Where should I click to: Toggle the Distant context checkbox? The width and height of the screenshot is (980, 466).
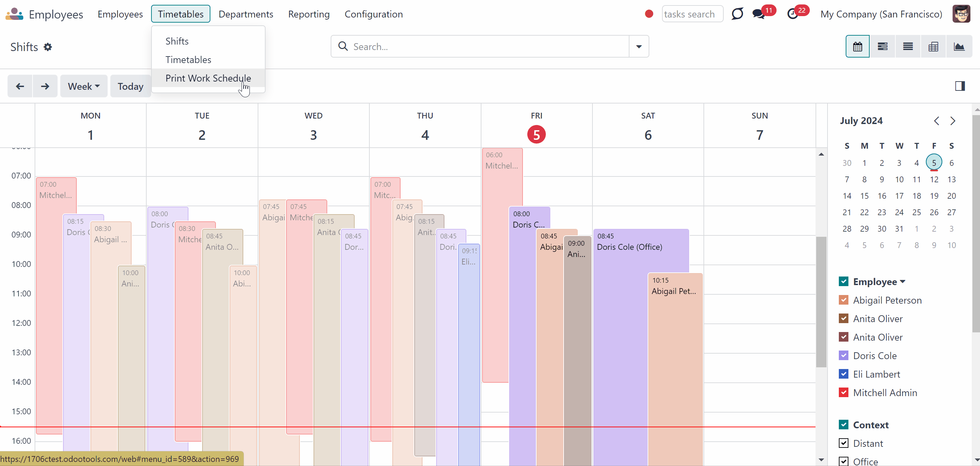click(843, 443)
